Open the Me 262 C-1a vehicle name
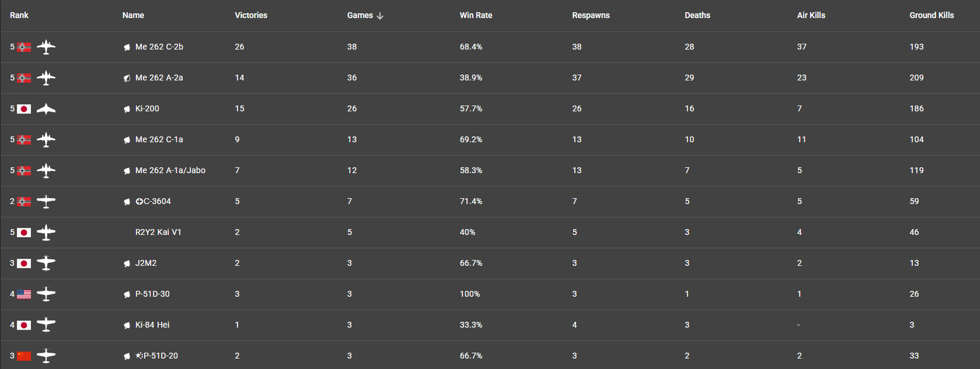The width and height of the screenshot is (980, 369). (x=159, y=140)
